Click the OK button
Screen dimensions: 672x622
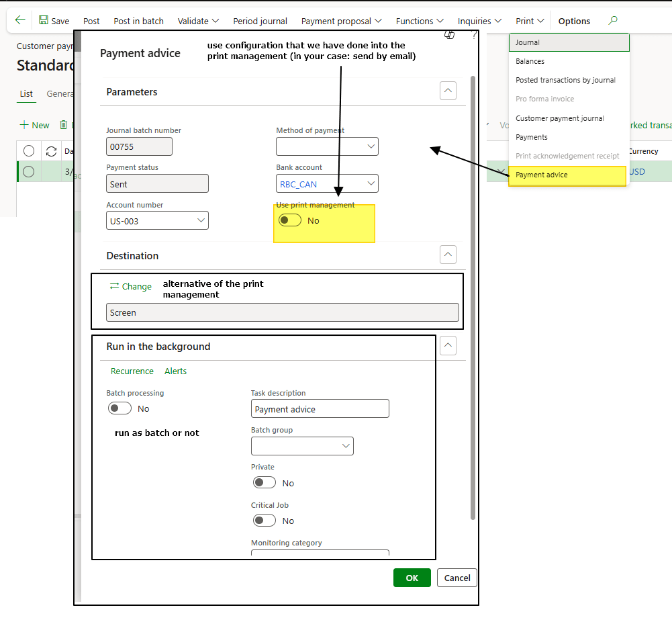click(412, 578)
